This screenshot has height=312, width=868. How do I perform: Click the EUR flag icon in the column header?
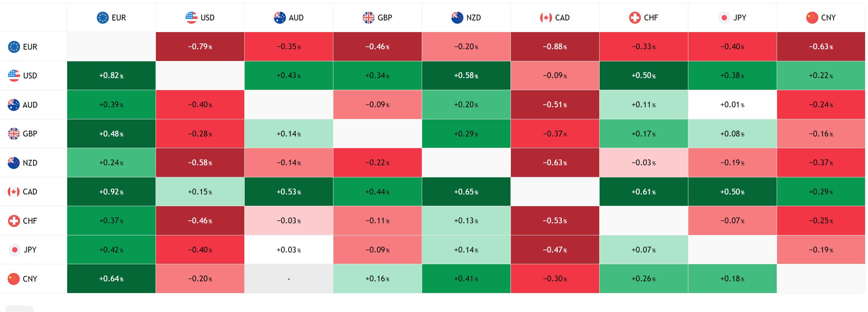pyautogui.click(x=103, y=18)
